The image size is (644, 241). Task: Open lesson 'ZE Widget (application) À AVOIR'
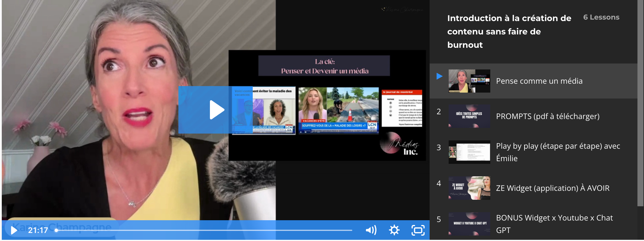tap(533, 188)
